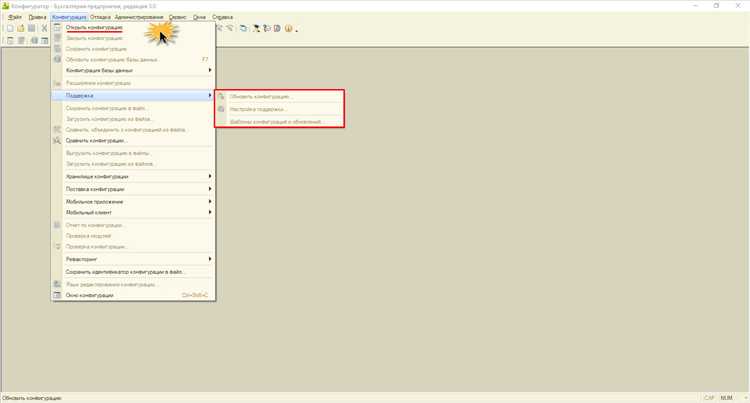Click the orange round help icon in toolbar
The width and height of the screenshot is (750, 403).
pos(288,29)
